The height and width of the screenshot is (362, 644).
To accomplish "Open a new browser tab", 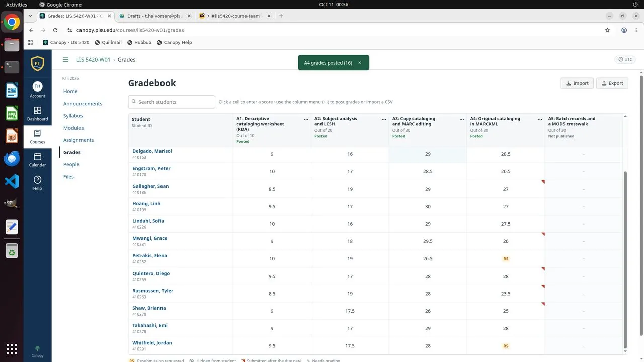I will click(281, 16).
